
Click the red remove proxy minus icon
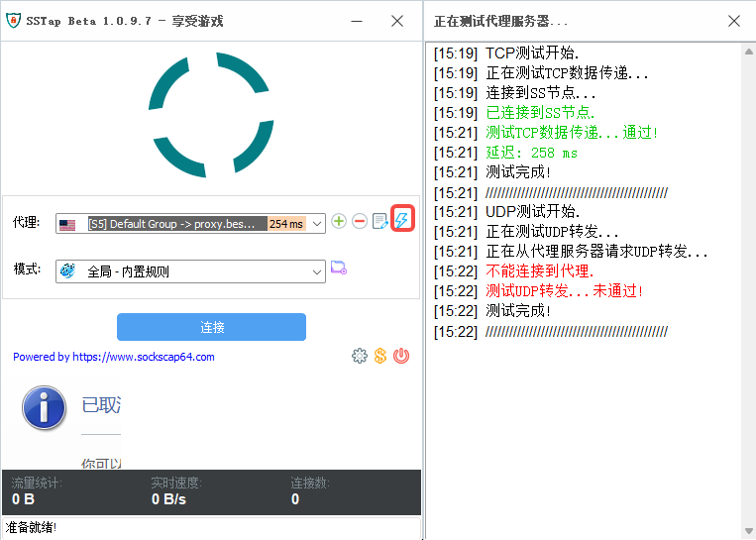pos(360,221)
